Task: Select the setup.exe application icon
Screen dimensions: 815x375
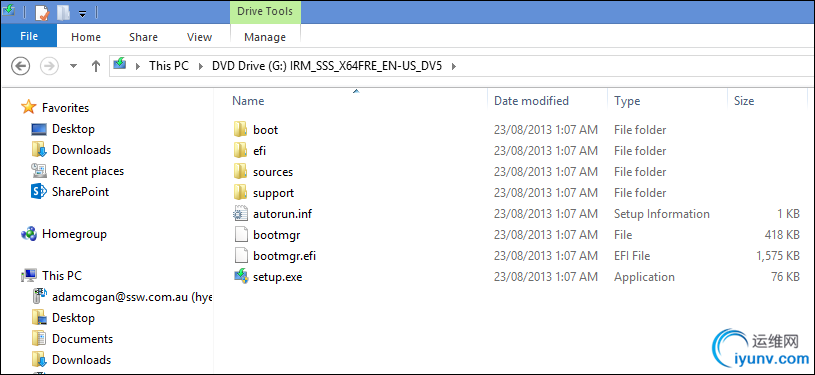Action: coord(241,277)
